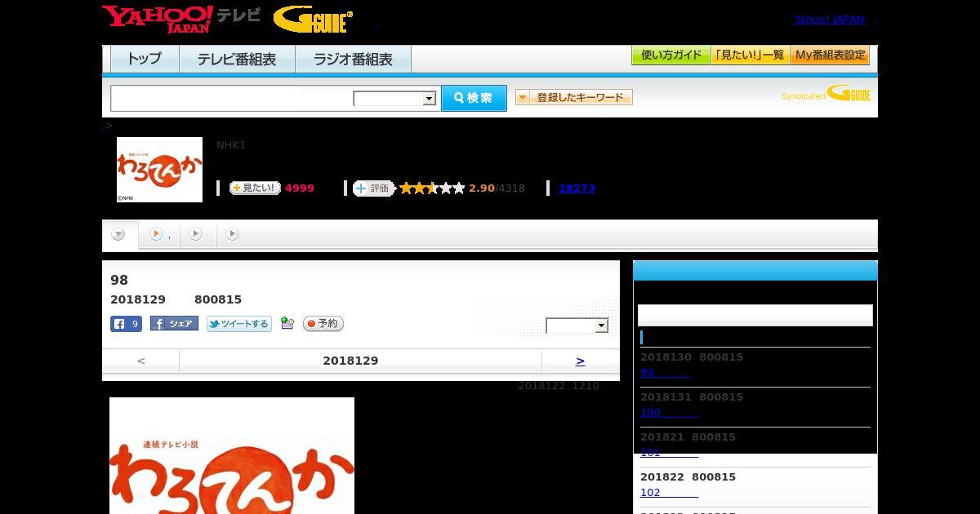Go to previous date with < arrow
The image size is (980, 514).
point(141,361)
